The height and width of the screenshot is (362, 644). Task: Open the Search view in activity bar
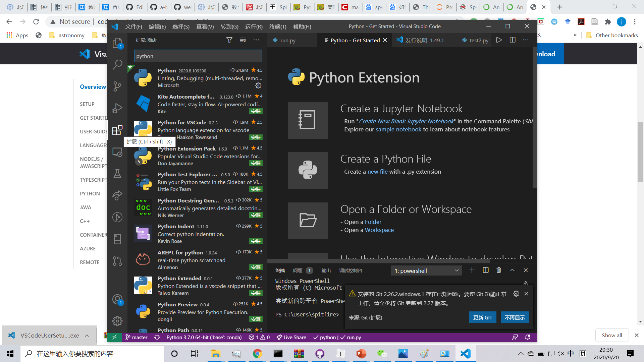click(x=117, y=64)
